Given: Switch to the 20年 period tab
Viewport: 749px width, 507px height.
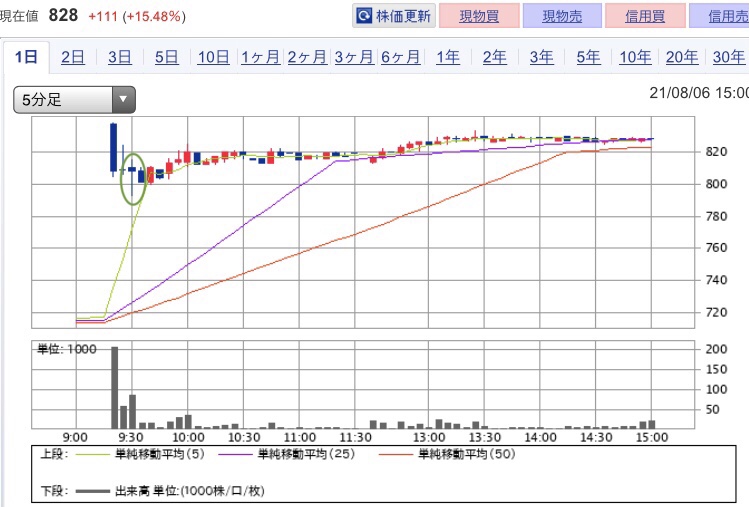Looking at the screenshot, I should tap(682, 57).
